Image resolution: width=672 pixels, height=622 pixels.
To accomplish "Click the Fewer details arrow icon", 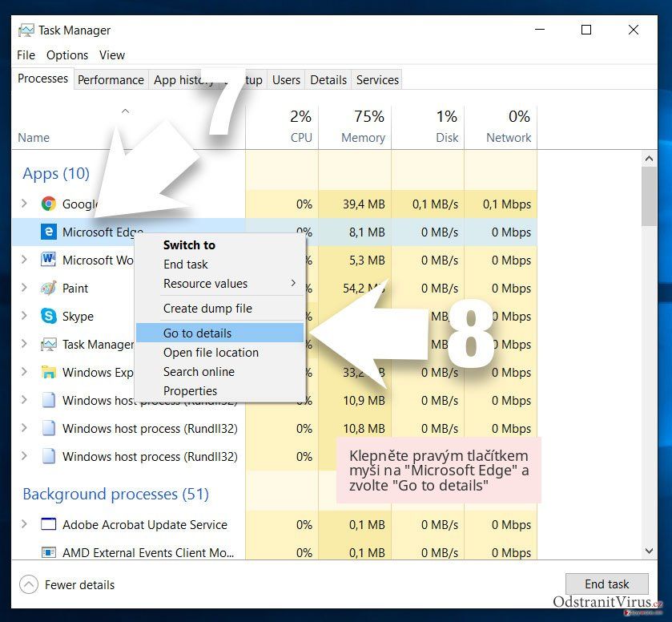I will point(29,584).
